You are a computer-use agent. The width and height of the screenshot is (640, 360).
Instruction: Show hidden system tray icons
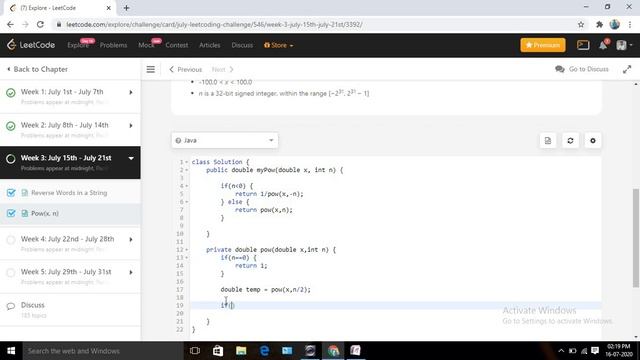pyautogui.click(x=561, y=351)
